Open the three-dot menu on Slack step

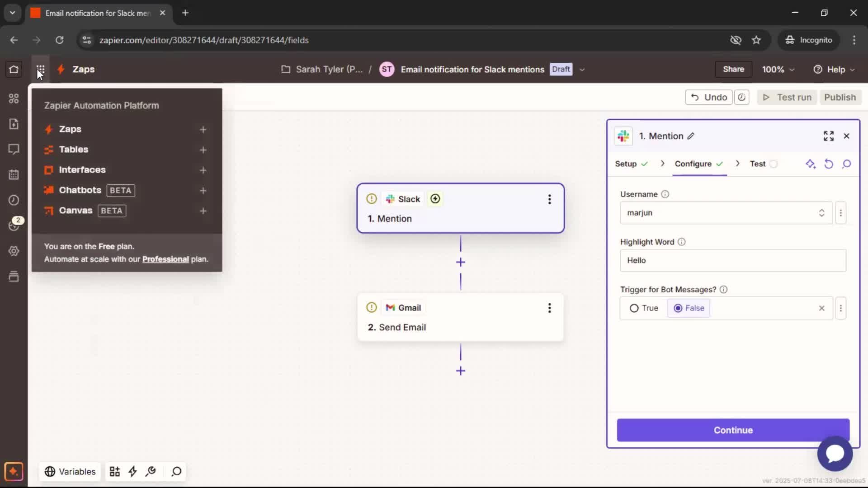click(550, 199)
